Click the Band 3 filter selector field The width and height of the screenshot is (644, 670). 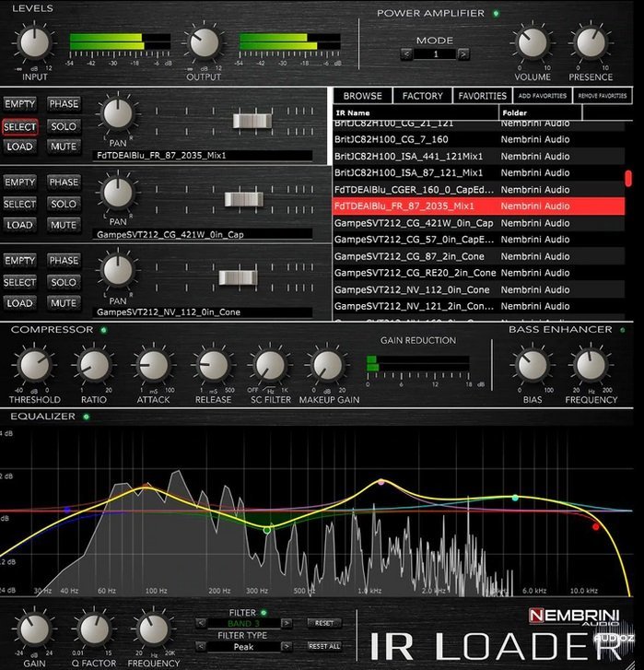tap(244, 623)
